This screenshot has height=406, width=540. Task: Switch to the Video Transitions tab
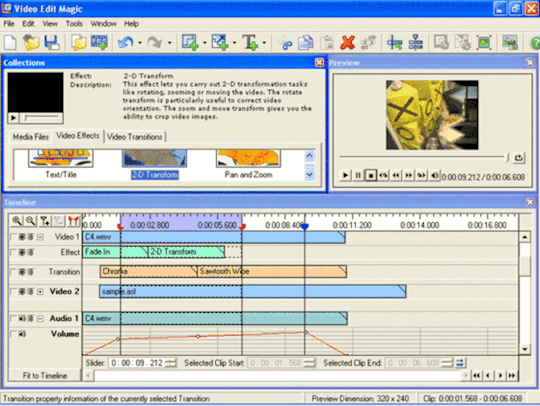134,137
